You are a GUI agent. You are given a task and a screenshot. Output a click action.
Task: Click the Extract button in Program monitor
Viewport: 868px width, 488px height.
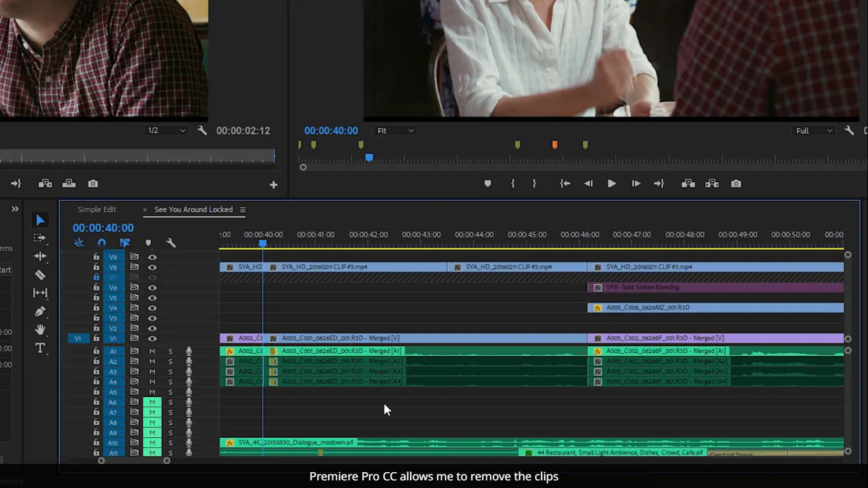712,184
